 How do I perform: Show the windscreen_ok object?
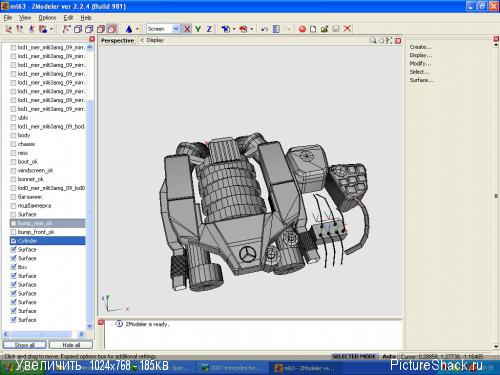click(13, 171)
